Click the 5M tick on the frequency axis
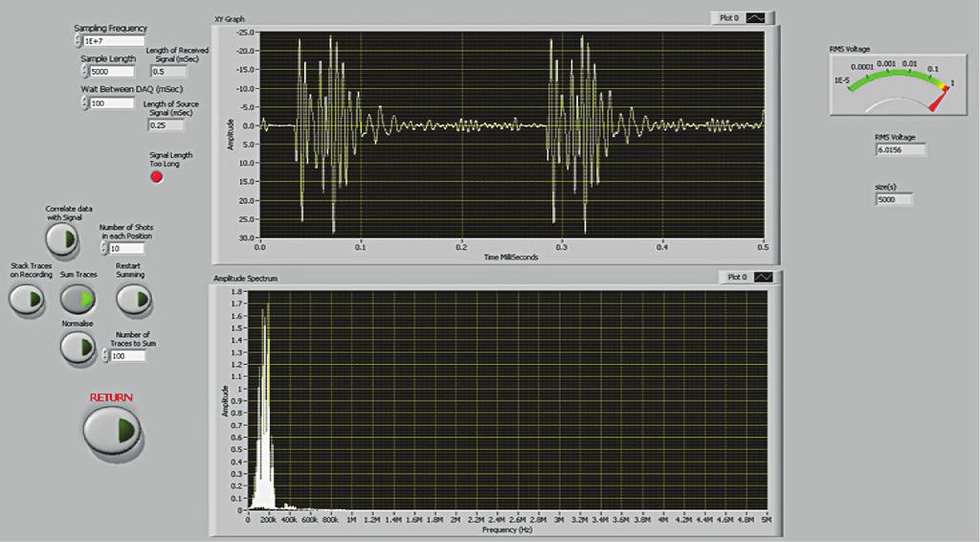The image size is (980, 542). point(767,519)
